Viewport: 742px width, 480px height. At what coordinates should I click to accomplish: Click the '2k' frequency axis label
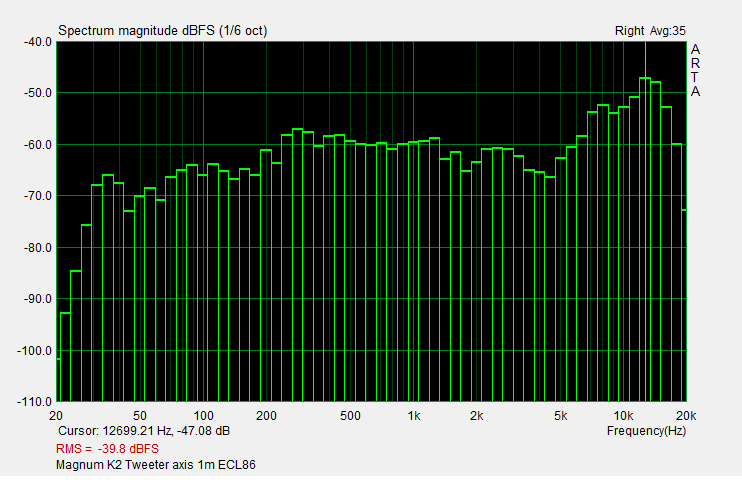click(x=477, y=416)
